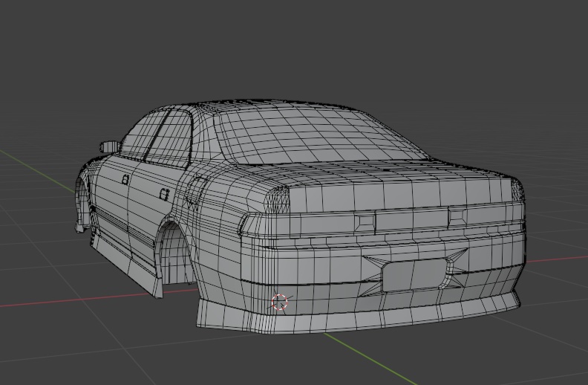The height and width of the screenshot is (385, 588).
Task: Click the license plate recess
Action: (x=414, y=275)
